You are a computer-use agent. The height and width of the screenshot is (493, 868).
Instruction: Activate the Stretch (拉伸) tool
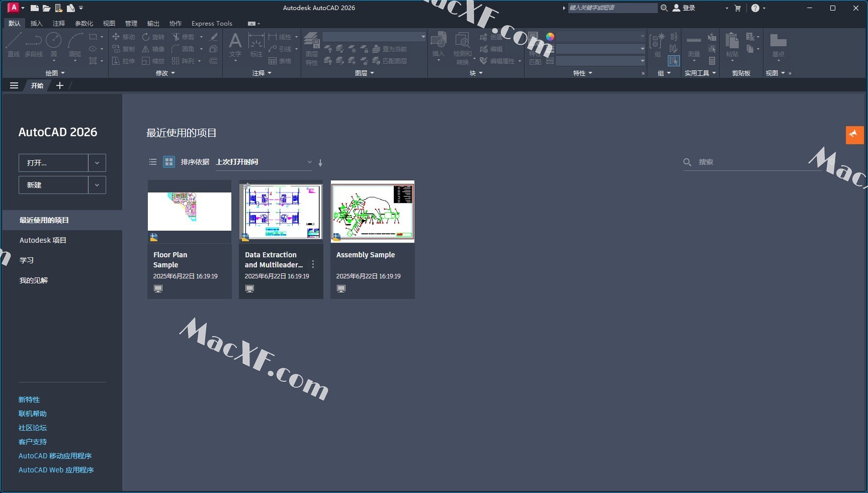point(123,61)
